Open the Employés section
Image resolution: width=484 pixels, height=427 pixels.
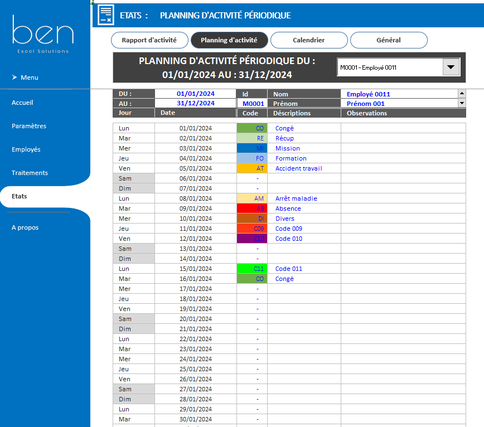(26, 149)
